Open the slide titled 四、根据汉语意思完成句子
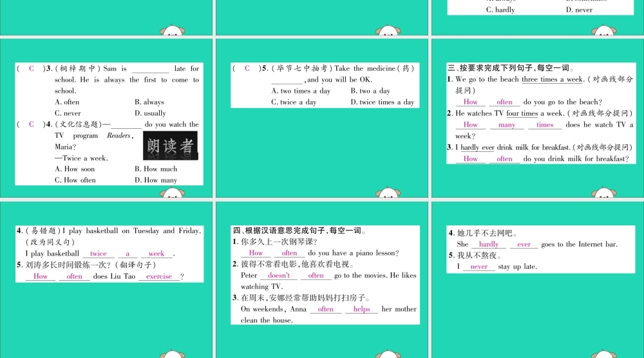This screenshot has width=644, height=358. coord(322,279)
